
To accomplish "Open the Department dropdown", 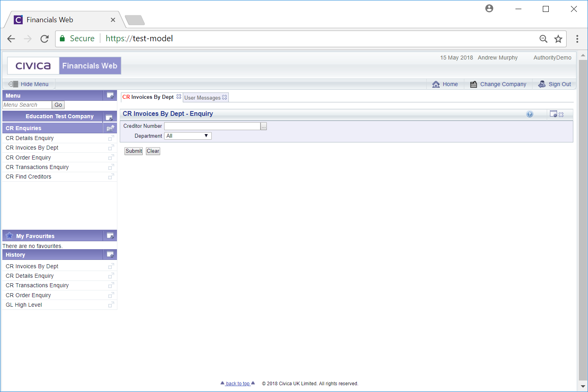I will (x=188, y=136).
